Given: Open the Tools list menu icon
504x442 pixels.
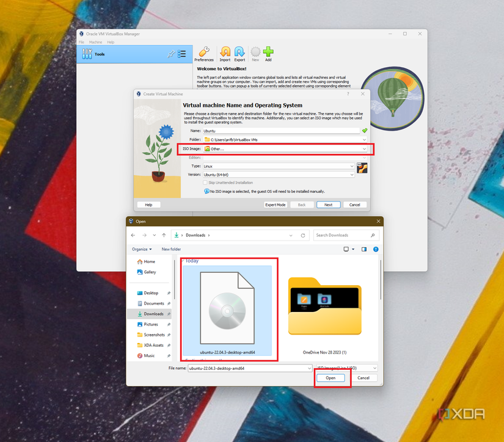Looking at the screenshot, I should pyautogui.click(x=182, y=54).
